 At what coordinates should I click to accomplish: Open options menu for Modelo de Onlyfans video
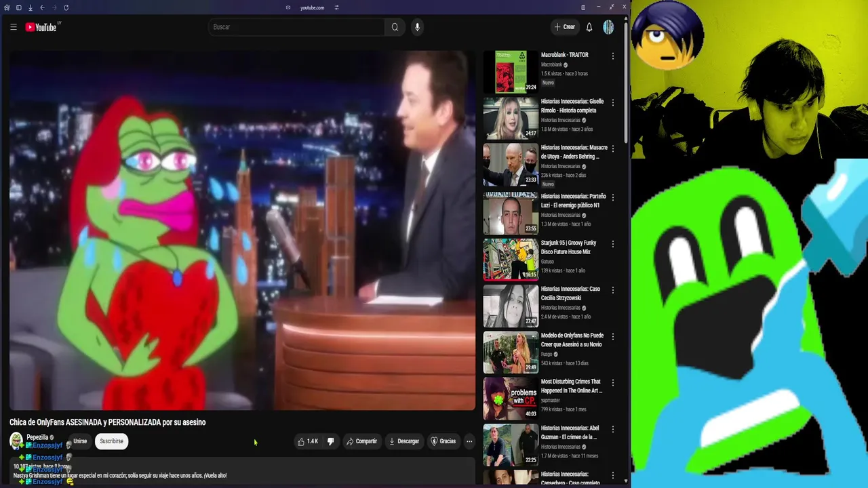(x=613, y=336)
